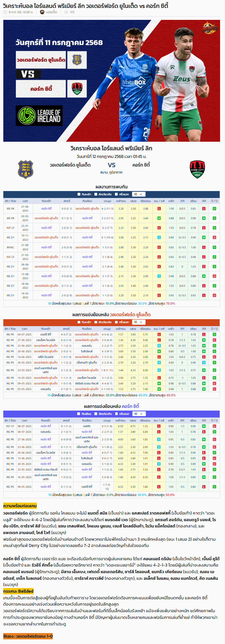The image size is (225, 644).
Task: Click odds value 6.50 in Cork City 08-07-2025 row
Action: click(120, 426)
